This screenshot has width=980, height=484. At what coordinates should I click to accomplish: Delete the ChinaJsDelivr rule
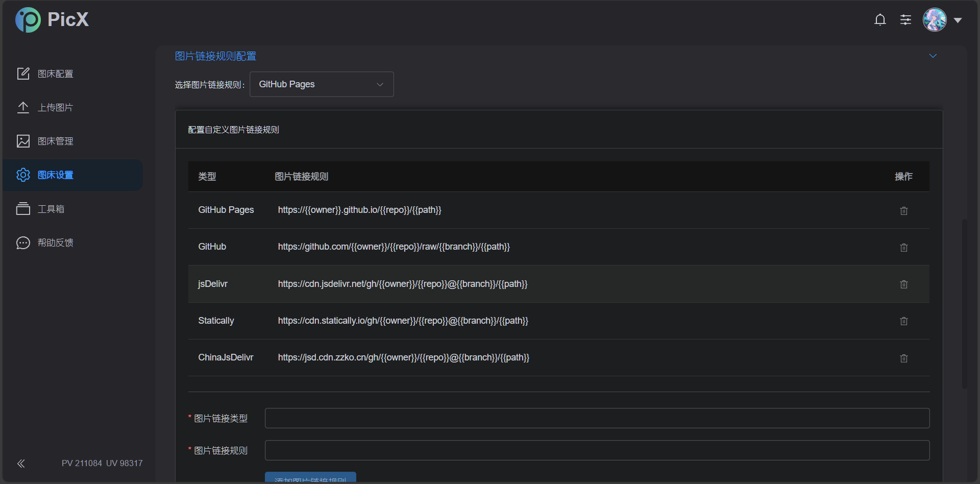904,358
